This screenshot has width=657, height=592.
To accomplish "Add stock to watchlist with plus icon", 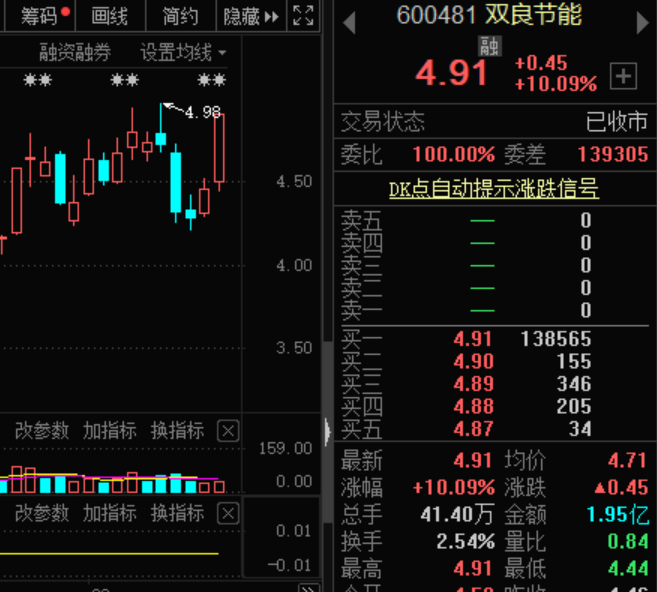I will 623,76.
